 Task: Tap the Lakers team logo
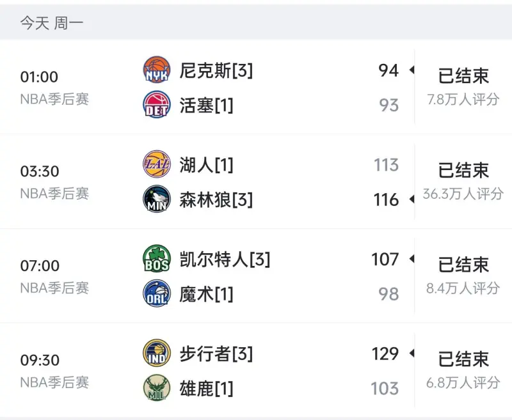(156, 165)
